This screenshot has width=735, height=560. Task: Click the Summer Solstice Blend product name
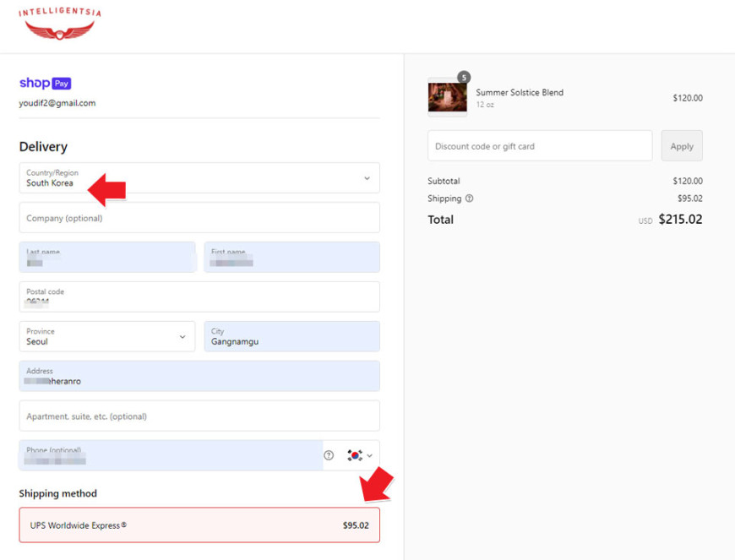point(520,92)
